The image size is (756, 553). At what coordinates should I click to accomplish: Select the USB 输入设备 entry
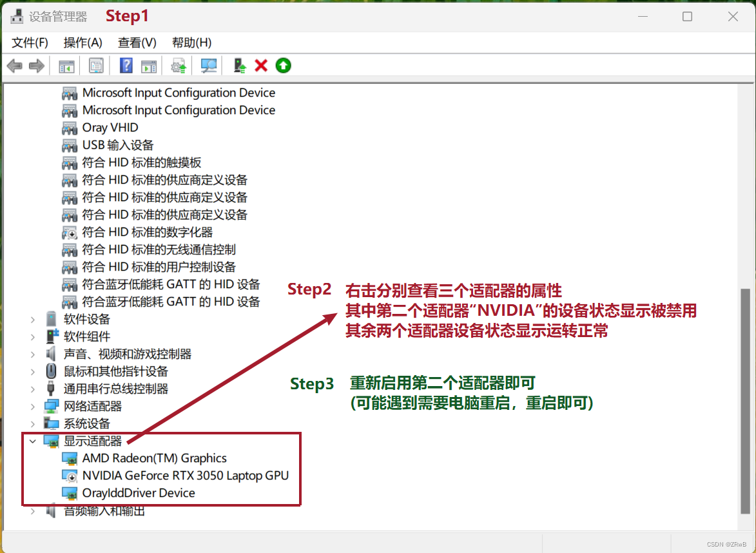click(118, 144)
